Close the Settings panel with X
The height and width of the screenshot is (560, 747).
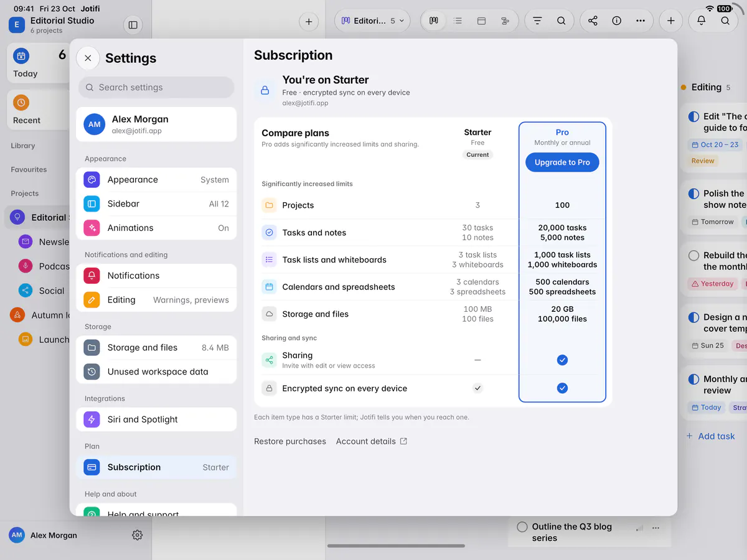(88, 58)
